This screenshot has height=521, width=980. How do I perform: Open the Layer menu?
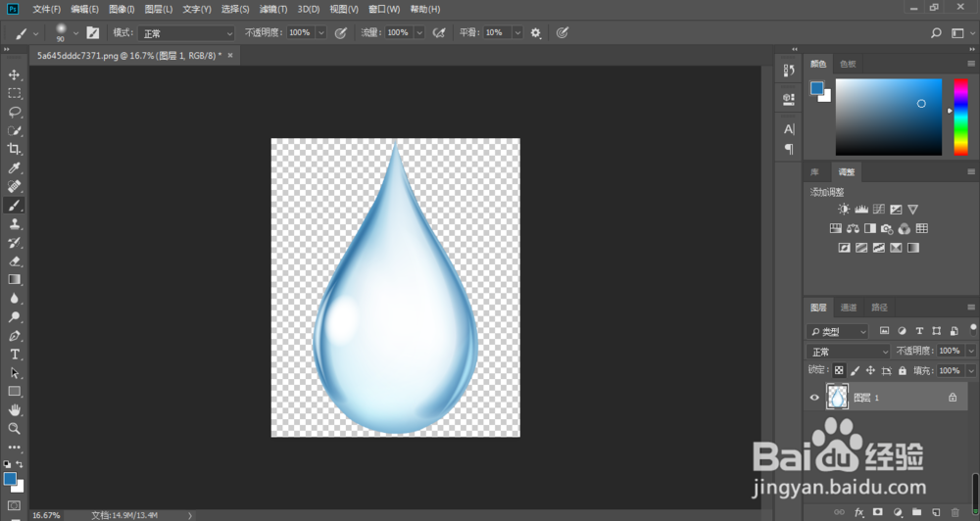(158, 10)
